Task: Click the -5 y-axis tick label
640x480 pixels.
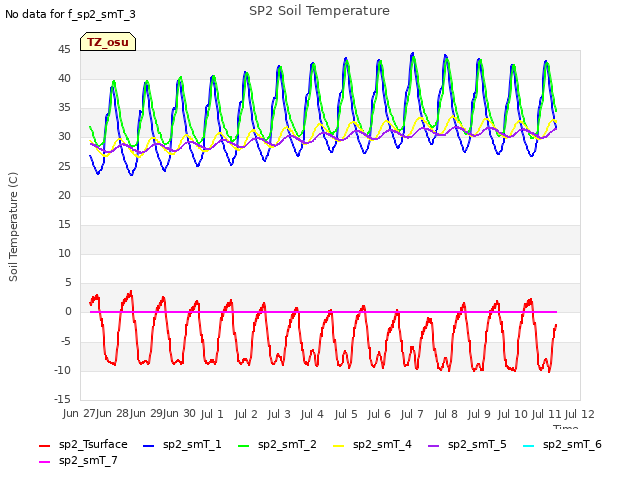Action: point(66,341)
